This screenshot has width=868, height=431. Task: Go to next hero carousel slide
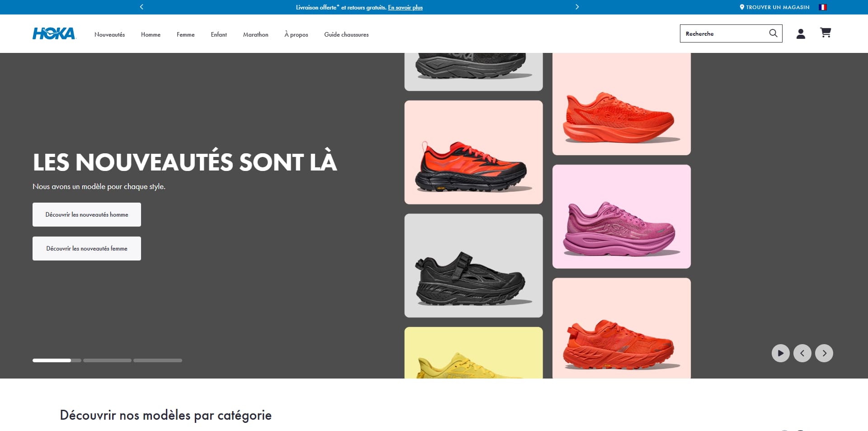click(x=824, y=353)
